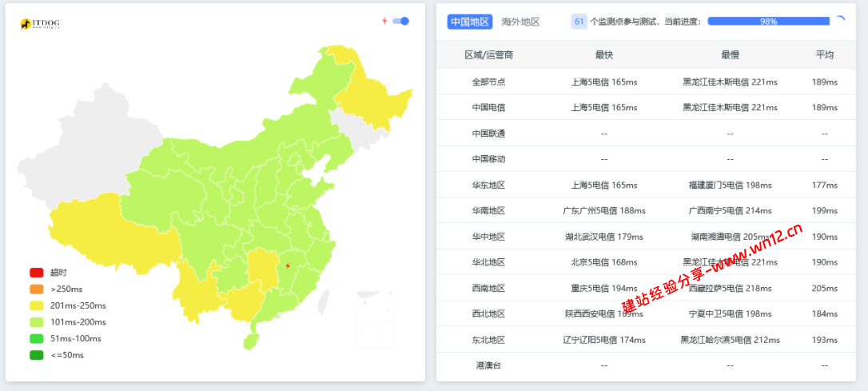Select the 华东地区 row label
The image size is (868, 391).
pos(489,185)
